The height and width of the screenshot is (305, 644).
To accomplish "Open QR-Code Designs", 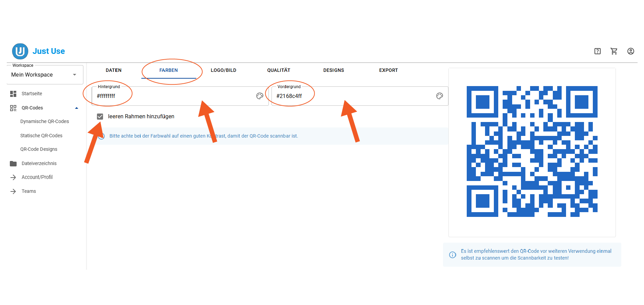I will click(x=39, y=149).
